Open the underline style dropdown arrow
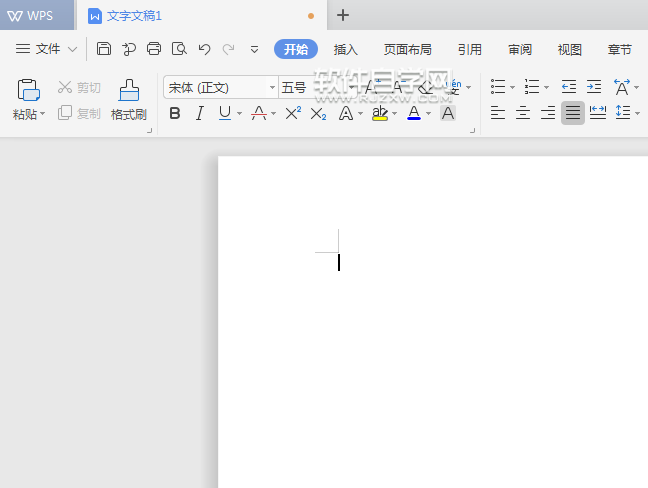Image resolution: width=648 pixels, height=488 pixels. 240,114
